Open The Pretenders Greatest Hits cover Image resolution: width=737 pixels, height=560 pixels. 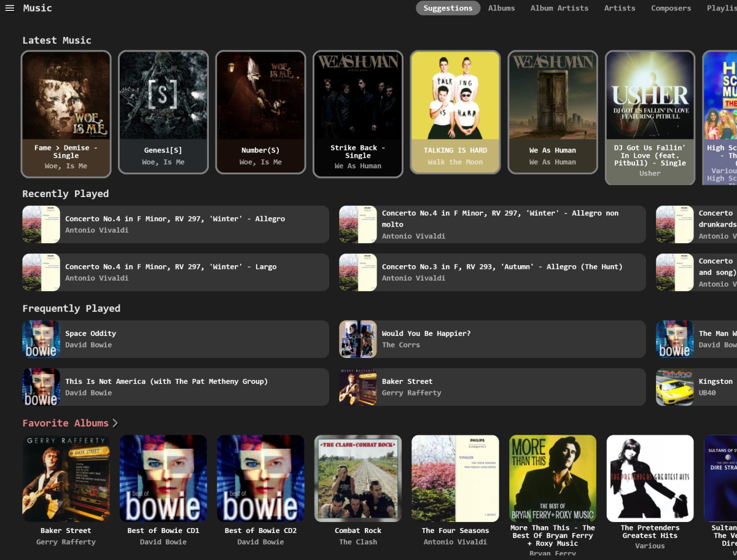(x=650, y=478)
